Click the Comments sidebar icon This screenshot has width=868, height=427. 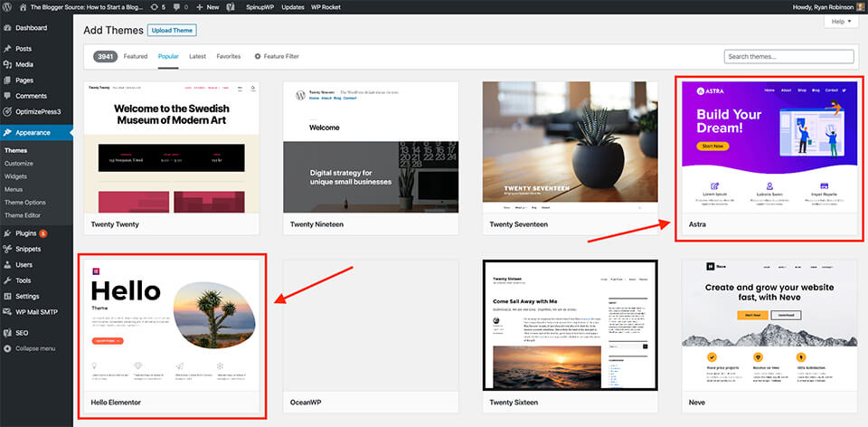click(8, 96)
